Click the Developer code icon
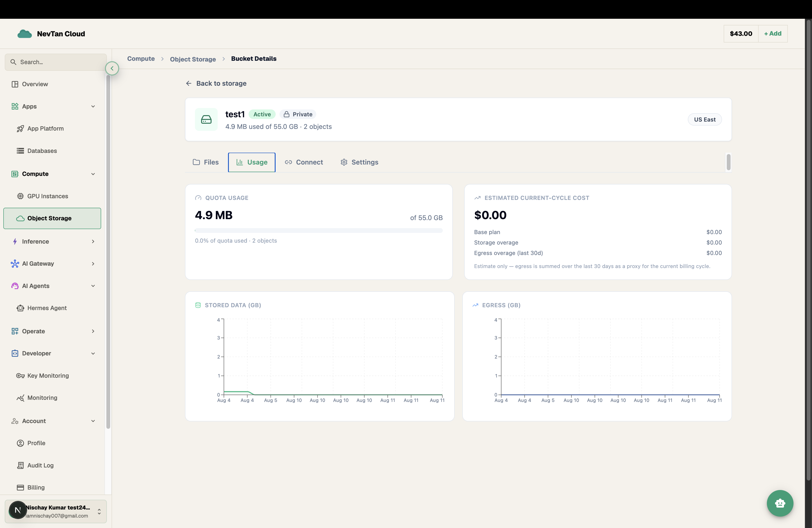Image resolution: width=812 pixels, height=528 pixels. point(15,353)
